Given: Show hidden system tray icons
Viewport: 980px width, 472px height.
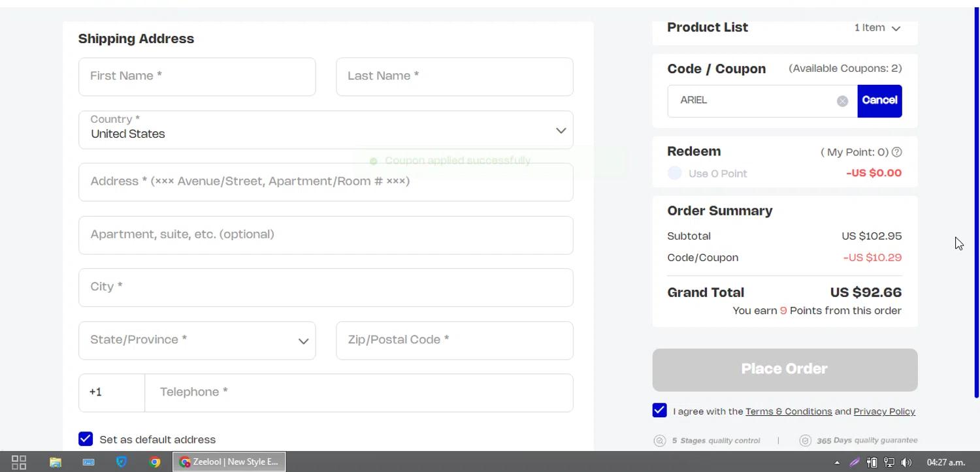Looking at the screenshot, I should pyautogui.click(x=837, y=462).
